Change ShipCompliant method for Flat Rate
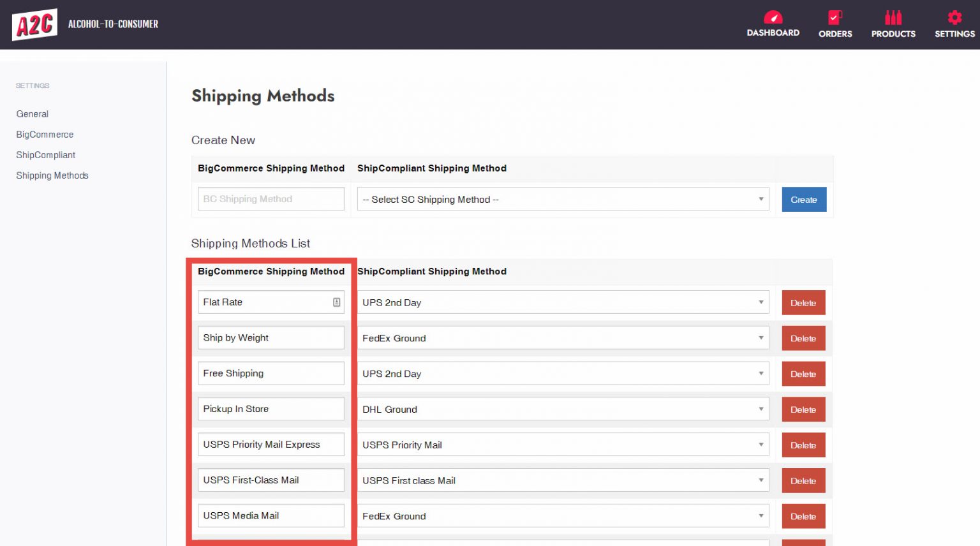 coord(563,302)
